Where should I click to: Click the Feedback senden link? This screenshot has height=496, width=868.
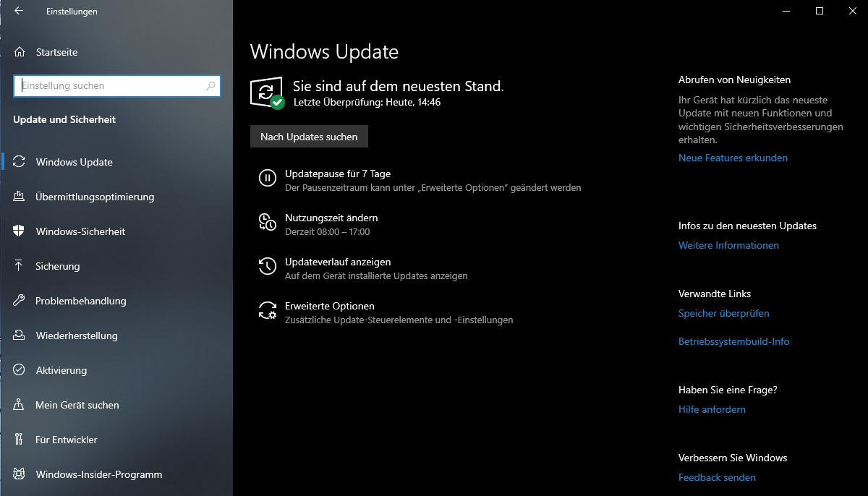click(x=717, y=477)
